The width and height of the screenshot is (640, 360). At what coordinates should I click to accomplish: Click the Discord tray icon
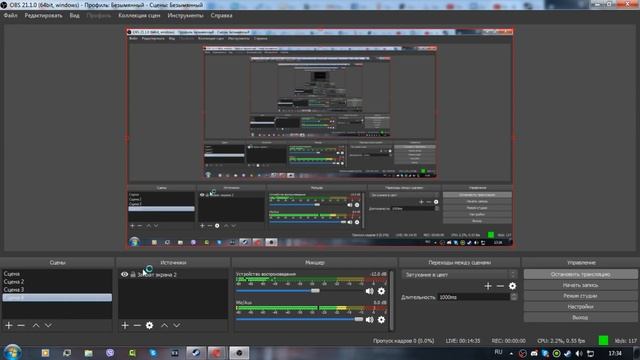click(534, 353)
